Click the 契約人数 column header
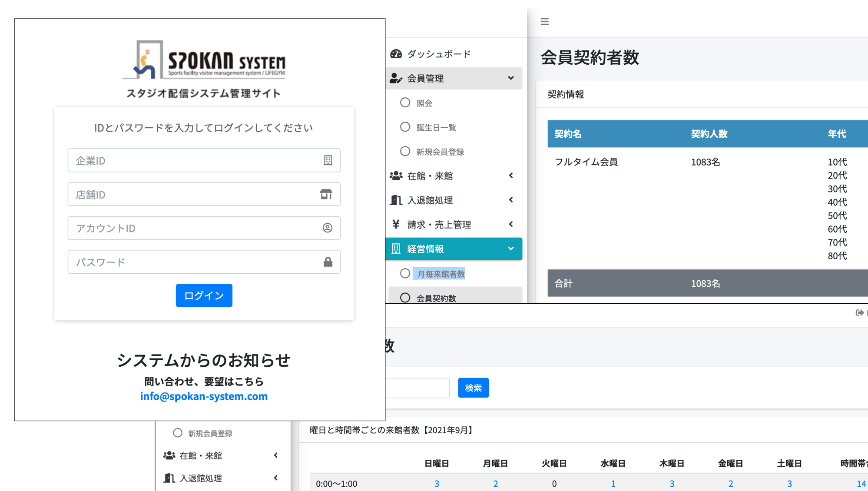 pos(709,134)
